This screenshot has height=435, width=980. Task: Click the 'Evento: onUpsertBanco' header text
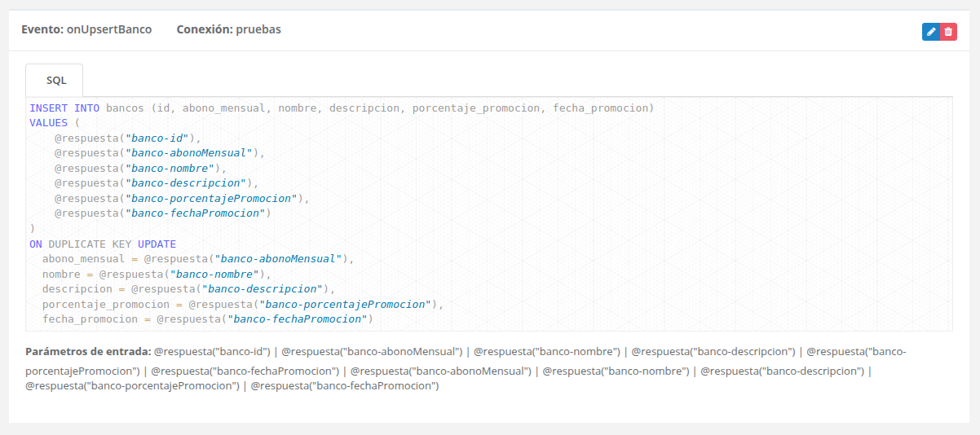[86, 29]
